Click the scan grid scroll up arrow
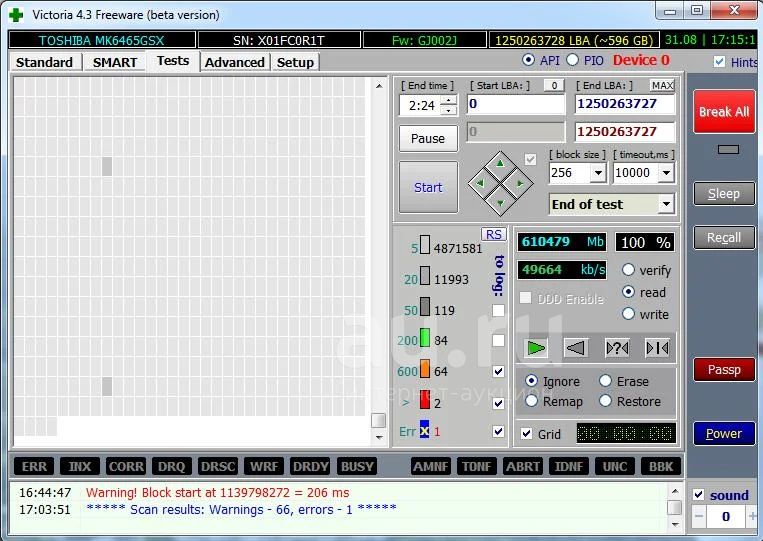 (x=379, y=86)
